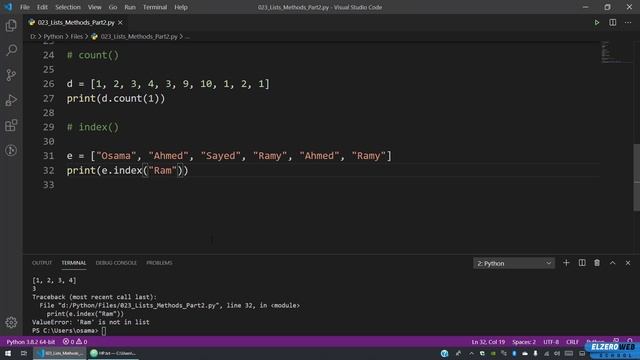Close the 023_Lists_Methods_Part2.py tab
The image size is (640, 360).
(x=120, y=22)
